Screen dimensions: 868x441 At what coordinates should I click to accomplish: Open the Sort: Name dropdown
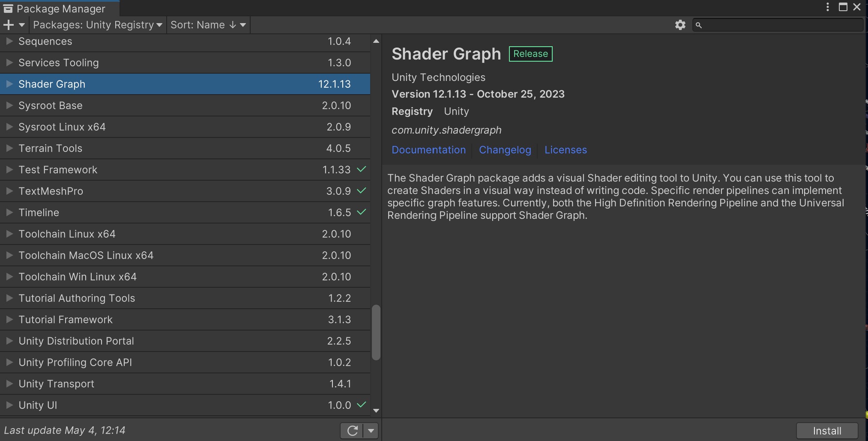pos(208,25)
